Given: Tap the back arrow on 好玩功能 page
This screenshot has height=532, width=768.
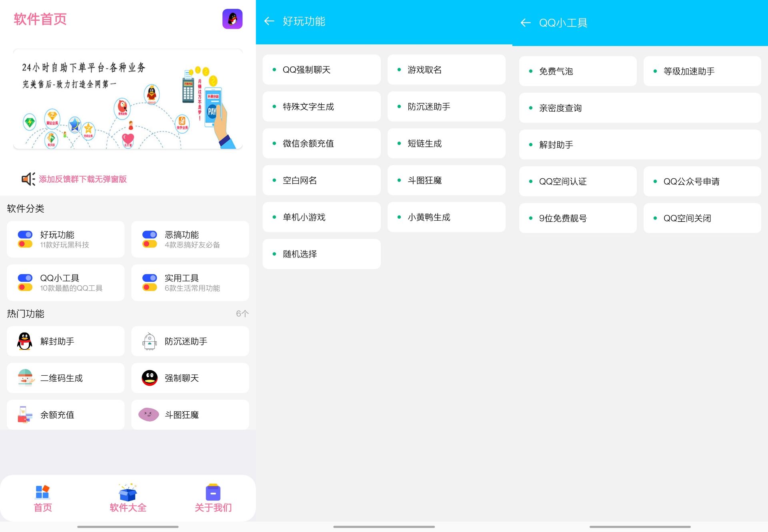Looking at the screenshot, I should (269, 21).
